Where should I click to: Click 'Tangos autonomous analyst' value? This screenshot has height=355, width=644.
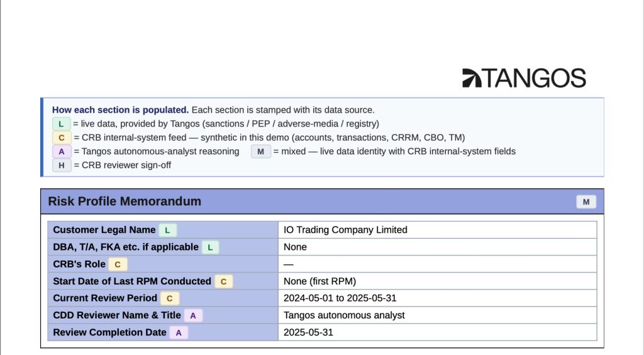(344, 315)
